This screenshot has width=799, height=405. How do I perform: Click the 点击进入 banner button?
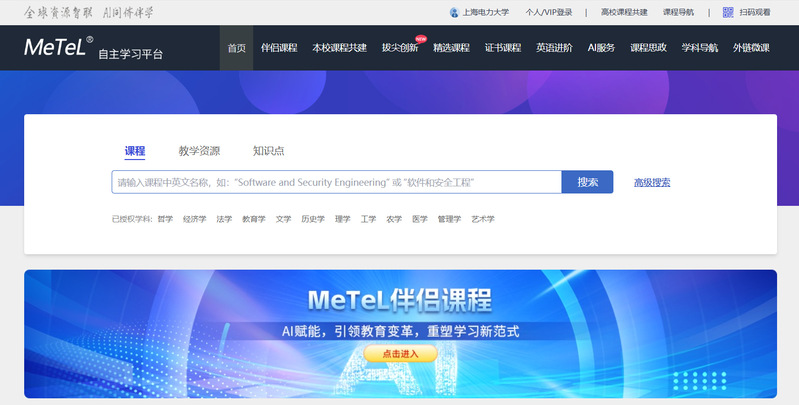pos(399,353)
